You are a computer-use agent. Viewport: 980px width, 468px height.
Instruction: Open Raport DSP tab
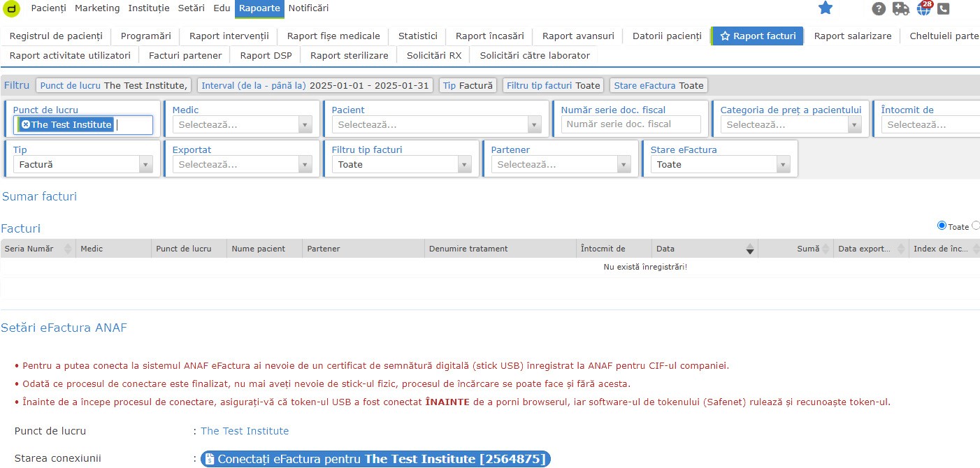(x=266, y=55)
